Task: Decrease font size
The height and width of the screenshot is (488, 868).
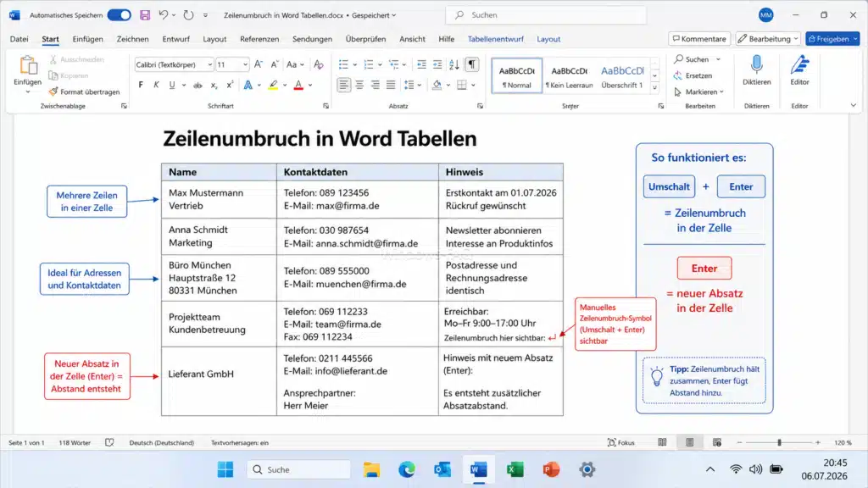Action: [x=275, y=64]
